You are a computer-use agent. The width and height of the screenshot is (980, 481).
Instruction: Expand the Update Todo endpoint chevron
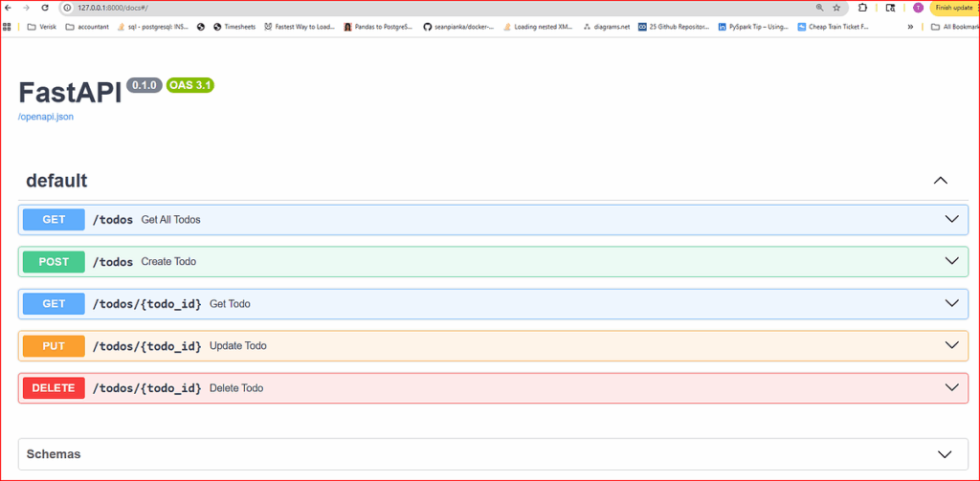(951, 345)
